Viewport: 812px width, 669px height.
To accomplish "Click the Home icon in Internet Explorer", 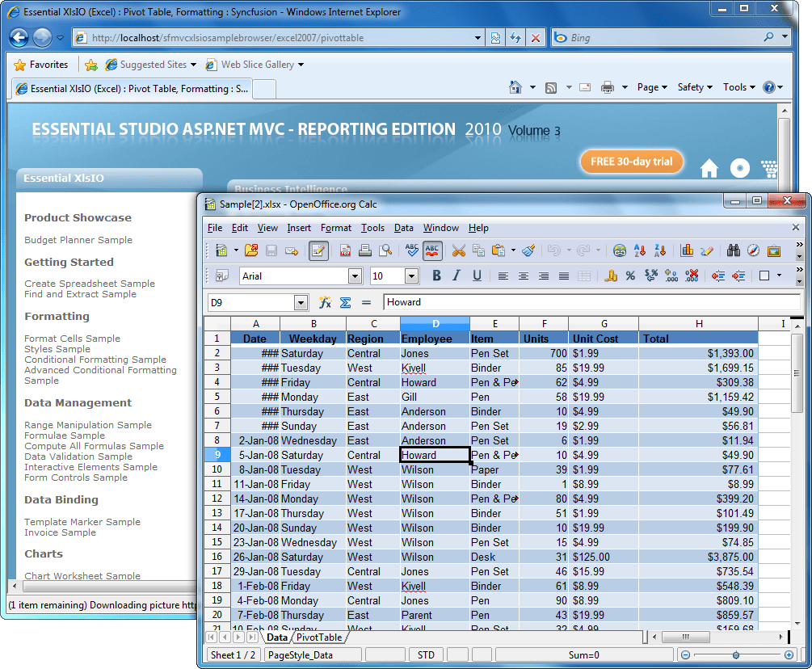I will (x=515, y=87).
